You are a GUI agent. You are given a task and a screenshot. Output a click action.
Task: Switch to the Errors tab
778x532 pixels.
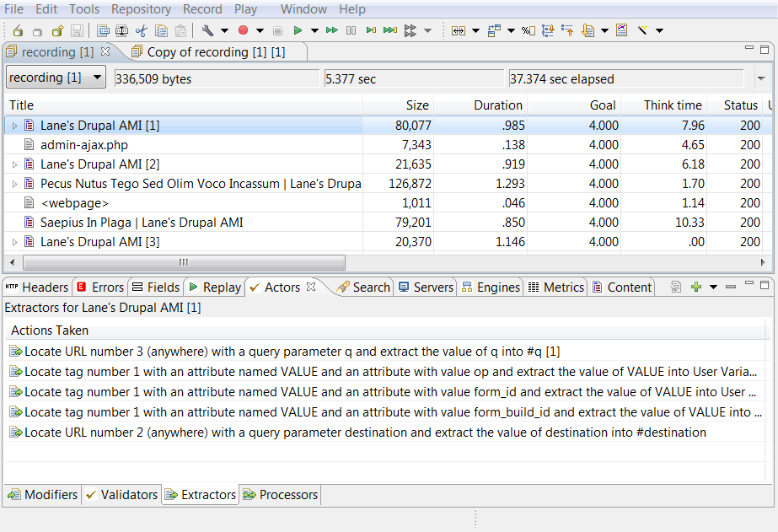(x=100, y=287)
